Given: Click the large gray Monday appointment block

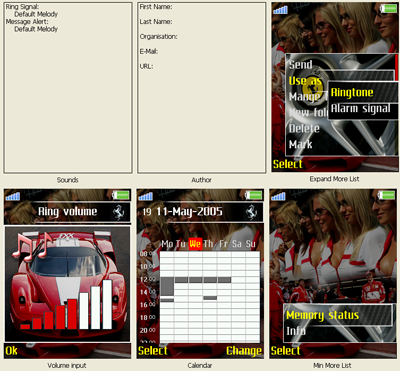Looking at the screenshot, I should 167,286.
